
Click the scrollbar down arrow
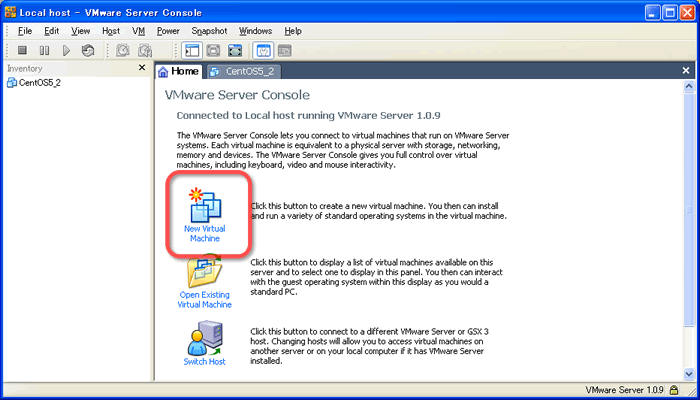(689, 374)
